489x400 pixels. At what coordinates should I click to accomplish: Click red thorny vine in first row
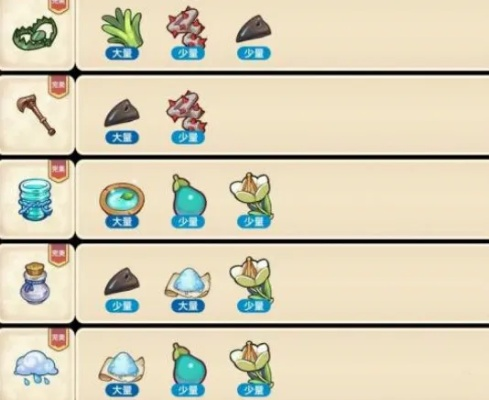point(187,28)
